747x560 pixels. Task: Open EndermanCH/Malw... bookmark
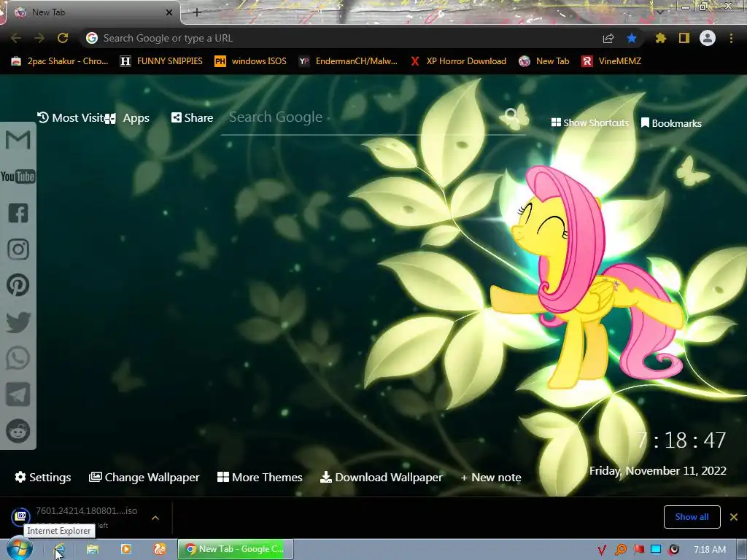pyautogui.click(x=348, y=61)
